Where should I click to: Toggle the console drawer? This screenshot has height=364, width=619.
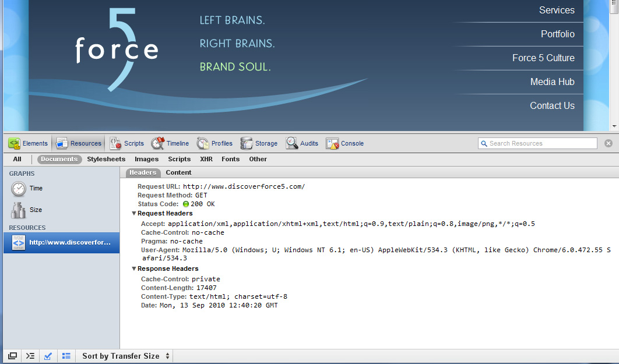click(x=30, y=356)
